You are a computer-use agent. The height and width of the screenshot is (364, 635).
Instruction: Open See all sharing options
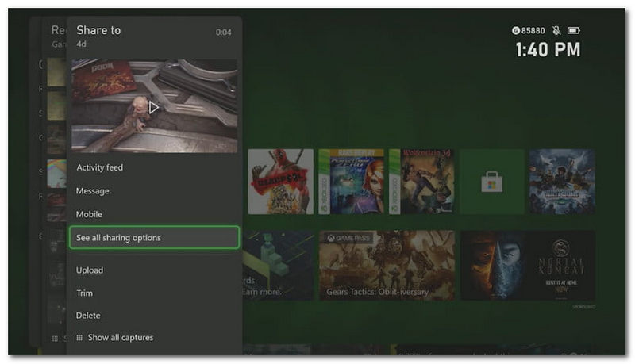154,237
